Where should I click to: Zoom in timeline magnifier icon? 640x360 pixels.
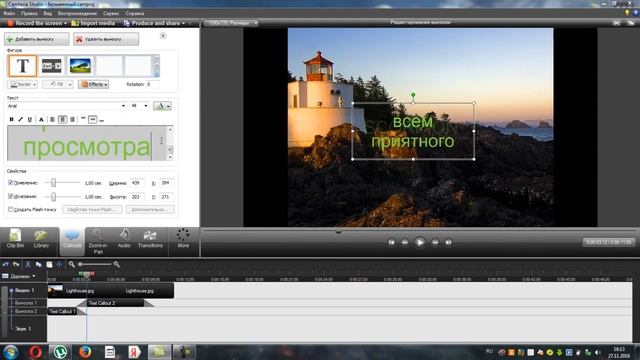(116, 264)
